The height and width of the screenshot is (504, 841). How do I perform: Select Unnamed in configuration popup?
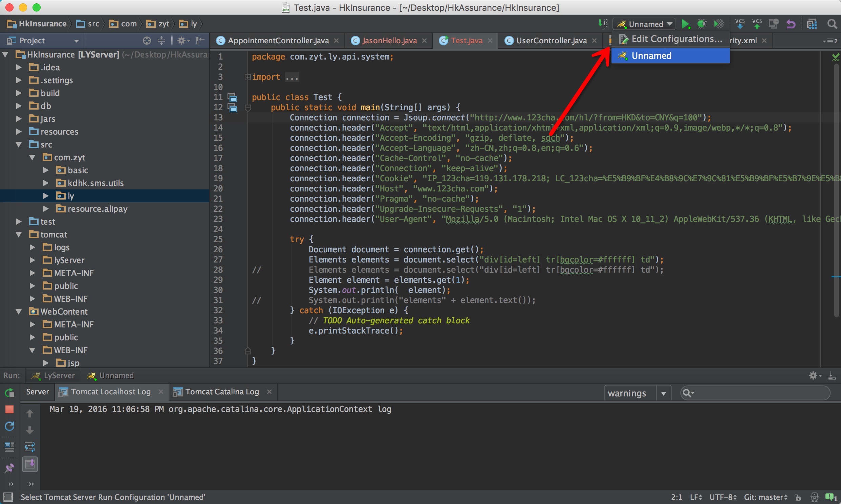point(670,55)
